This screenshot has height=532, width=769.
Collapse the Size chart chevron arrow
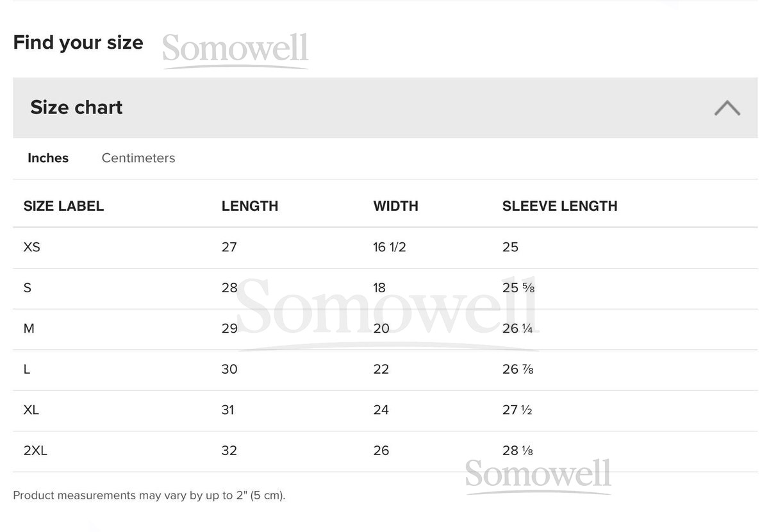tap(727, 108)
